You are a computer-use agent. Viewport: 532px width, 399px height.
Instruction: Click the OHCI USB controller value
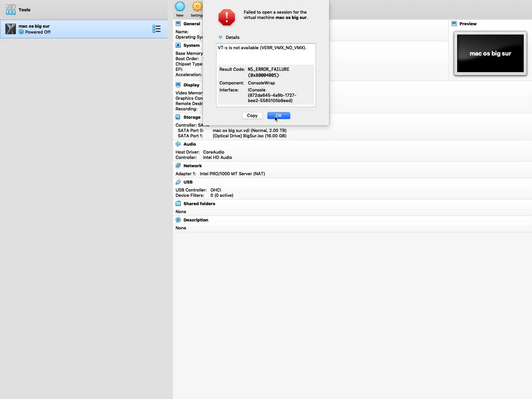215,190
